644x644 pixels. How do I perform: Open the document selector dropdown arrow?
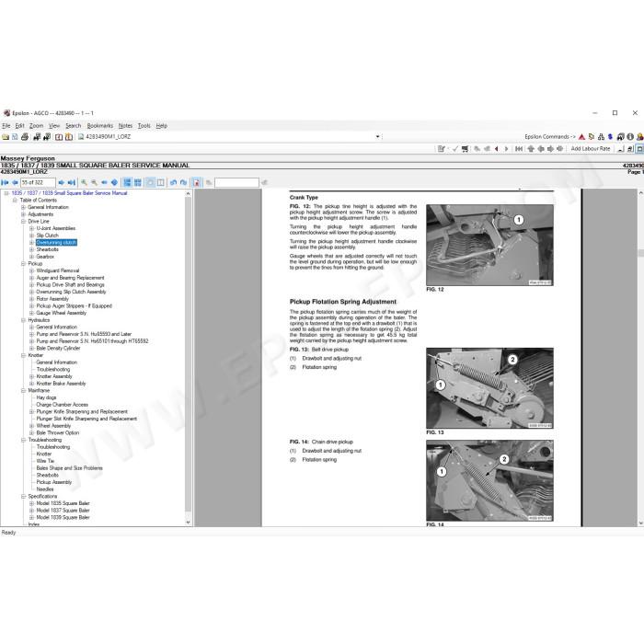click(378, 137)
